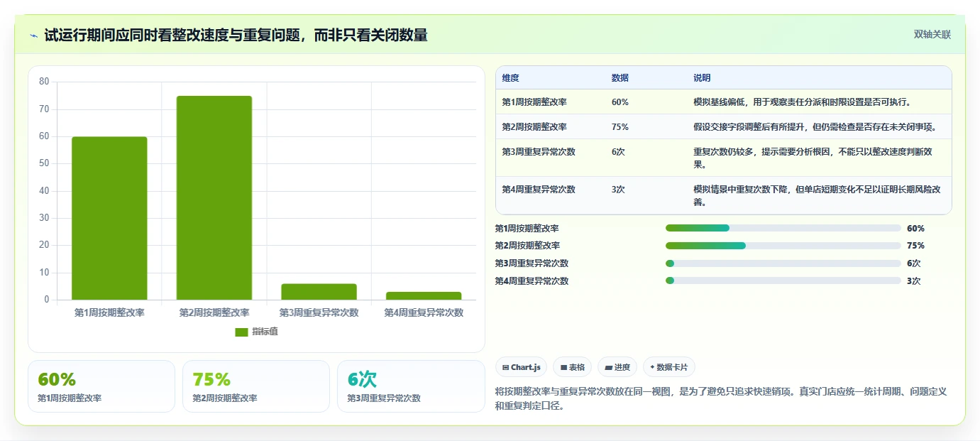
Task: Click the 第4周重复异常次数 progress label
Action: pos(532,281)
